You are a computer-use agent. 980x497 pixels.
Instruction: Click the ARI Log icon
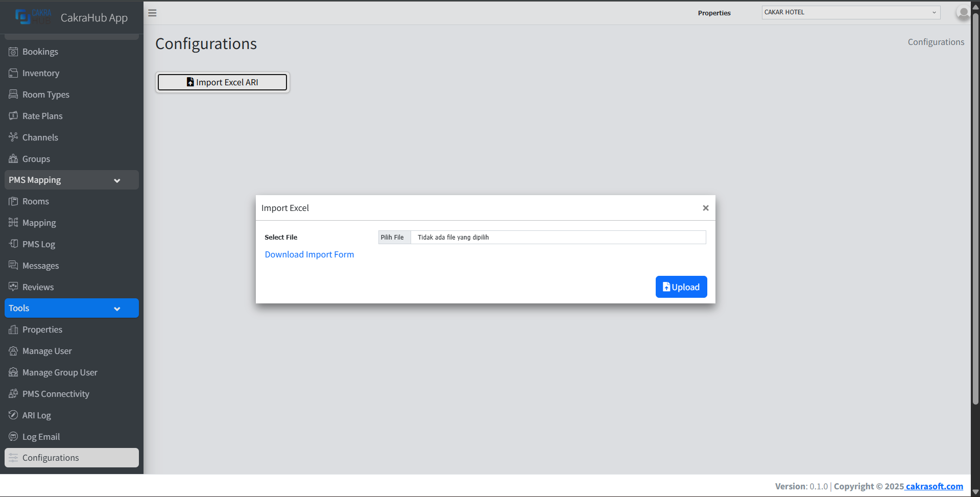[x=13, y=415]
